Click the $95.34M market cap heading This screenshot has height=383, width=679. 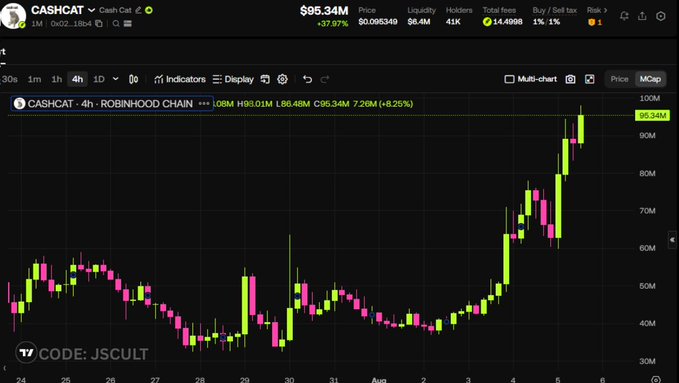[324, 10]
